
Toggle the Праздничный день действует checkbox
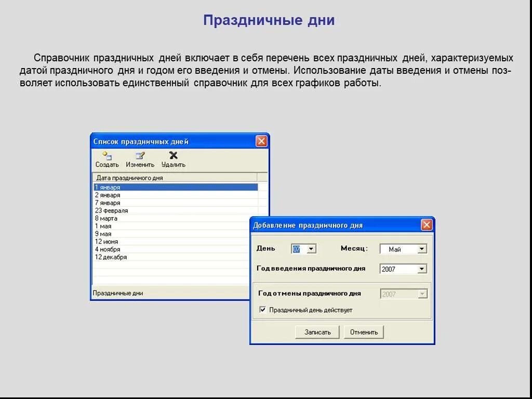(x=262, y=310)
